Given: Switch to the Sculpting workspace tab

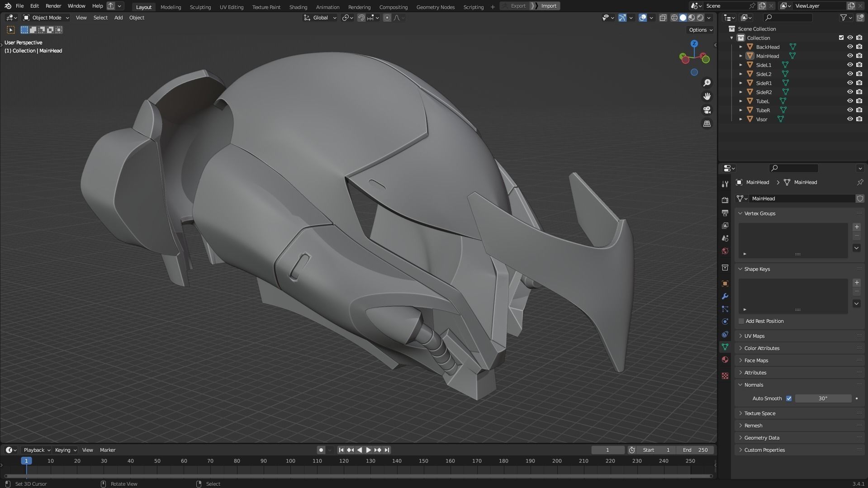Looking at the screenshot, I should coord(200,7).
